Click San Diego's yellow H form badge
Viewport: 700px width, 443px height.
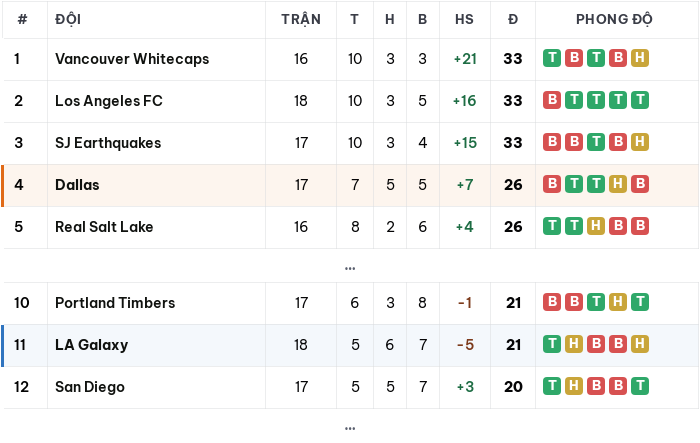pyautogui.click(x=574, y=386)
